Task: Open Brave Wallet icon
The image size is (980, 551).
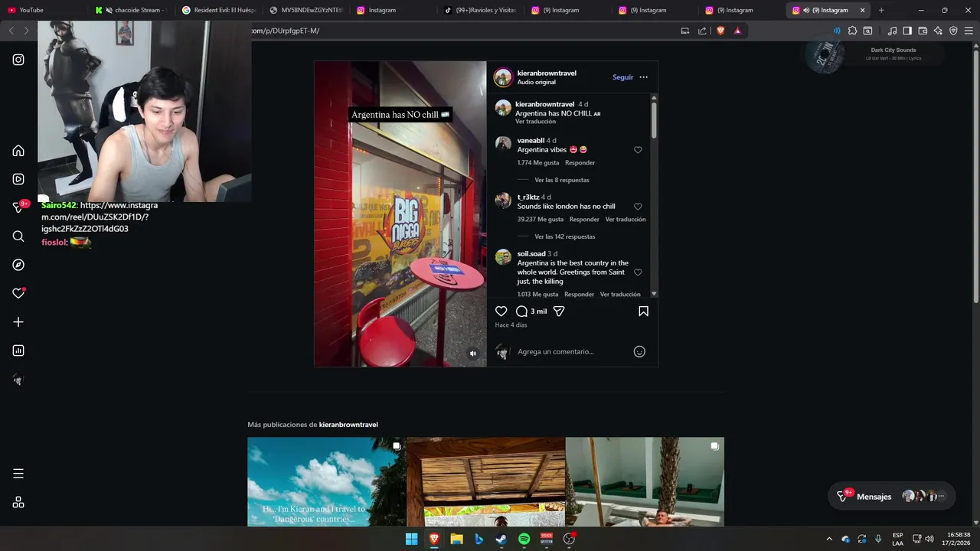Action: pyautogui.click(x=923, y=31)
